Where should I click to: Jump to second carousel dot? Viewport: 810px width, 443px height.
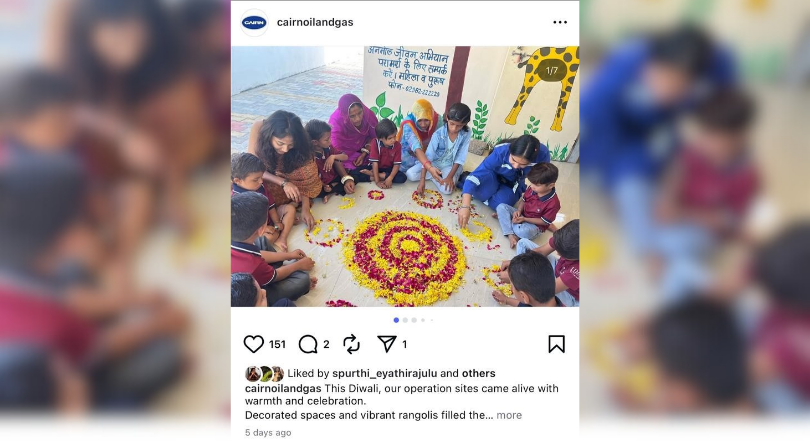405,320
